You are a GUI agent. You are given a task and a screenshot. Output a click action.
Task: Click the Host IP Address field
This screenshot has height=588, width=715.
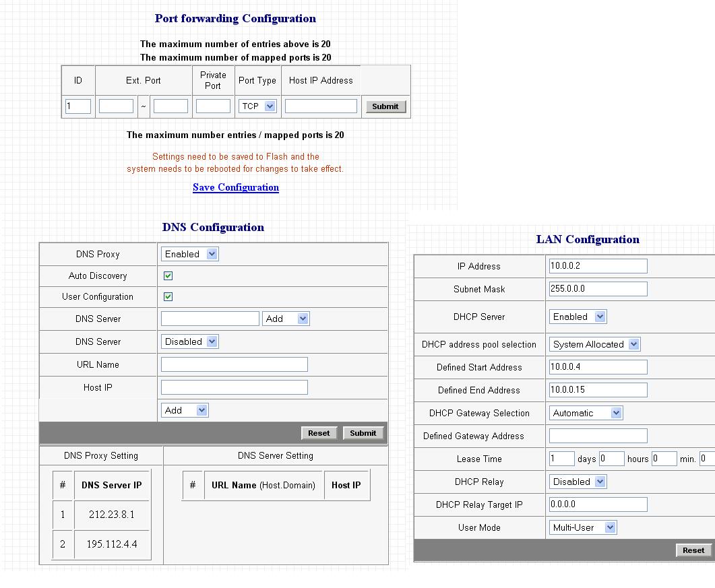321,106
